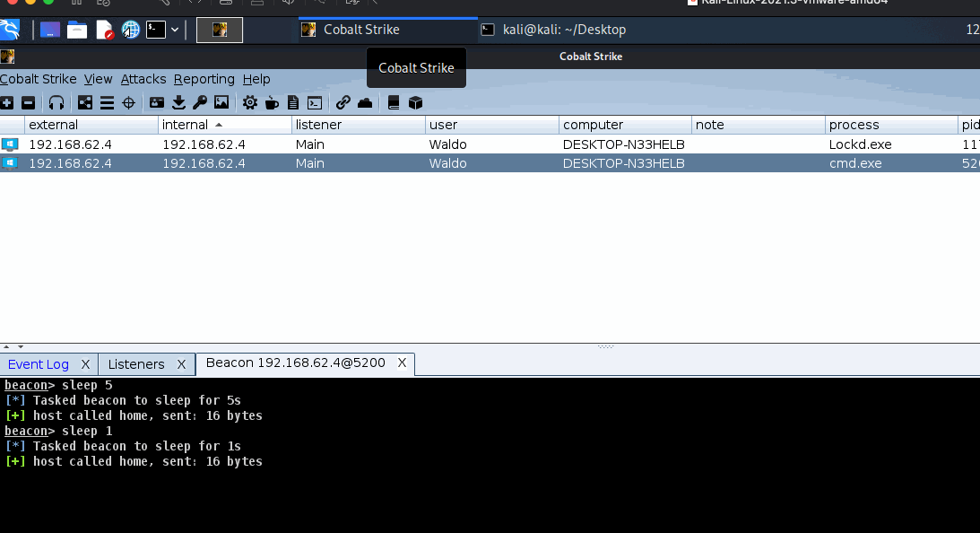
Task: Click the beacon> prompt after sleep 1
Action: click(30, 431)
